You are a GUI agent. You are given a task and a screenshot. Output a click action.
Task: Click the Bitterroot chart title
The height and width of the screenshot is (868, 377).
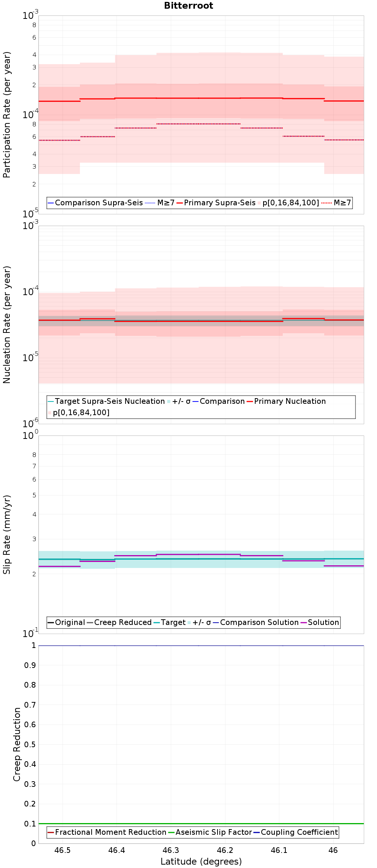(188, 6)
